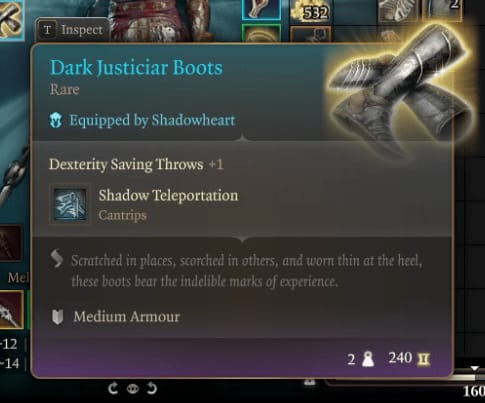The height and width of the screenshot is (403, 485).
Task: Click the Shadow Teleportation label
Action: 168,196
